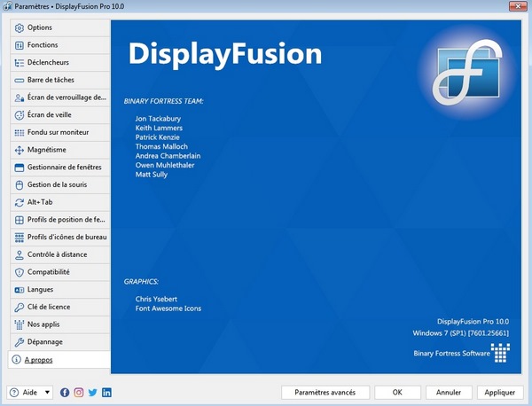
Task: Click the Font Awesome Icons credit
Action: tap(168, 308)
